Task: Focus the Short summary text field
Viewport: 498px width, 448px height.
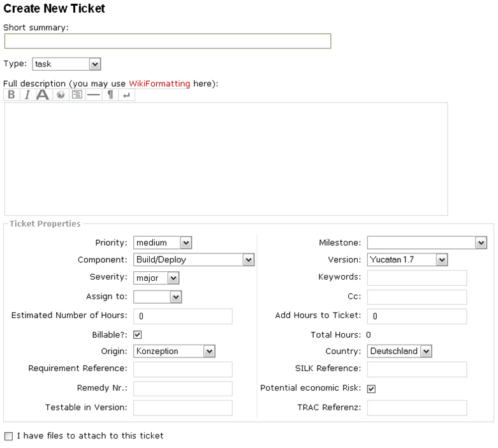Action: [168, 41]
